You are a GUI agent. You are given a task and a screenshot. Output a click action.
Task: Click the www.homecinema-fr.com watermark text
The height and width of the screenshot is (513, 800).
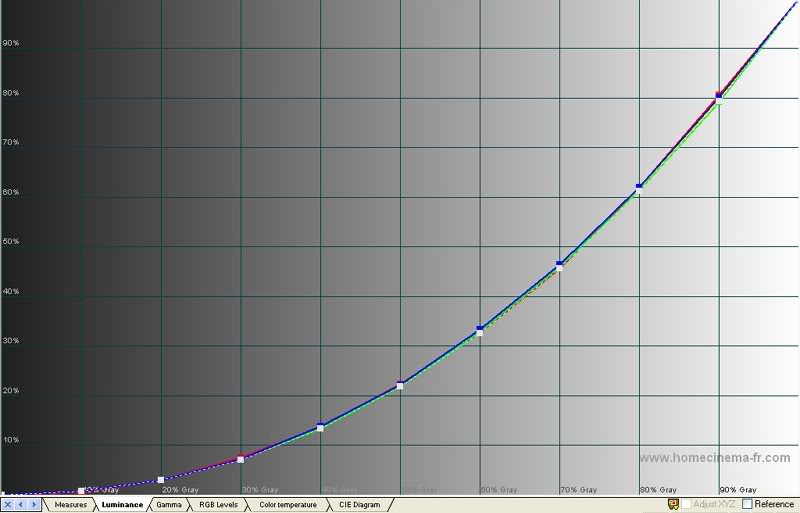[713, 459]
